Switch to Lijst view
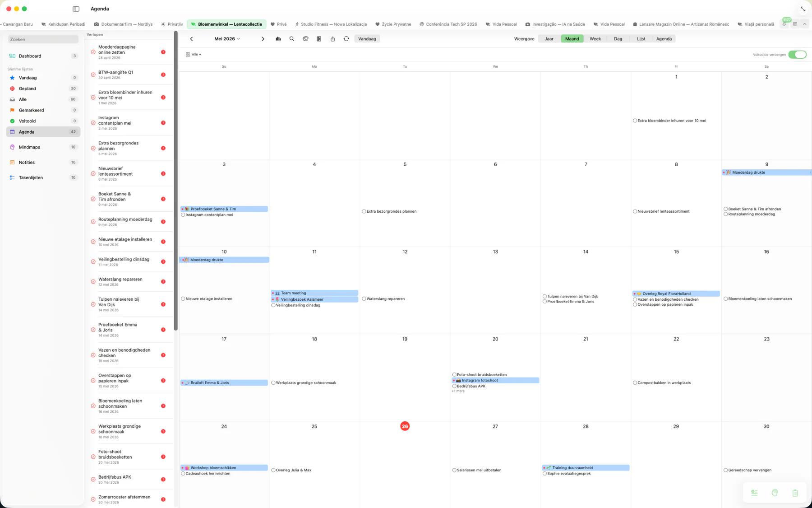812x508 pixels. pyautogui.click(x=641, y=39)
